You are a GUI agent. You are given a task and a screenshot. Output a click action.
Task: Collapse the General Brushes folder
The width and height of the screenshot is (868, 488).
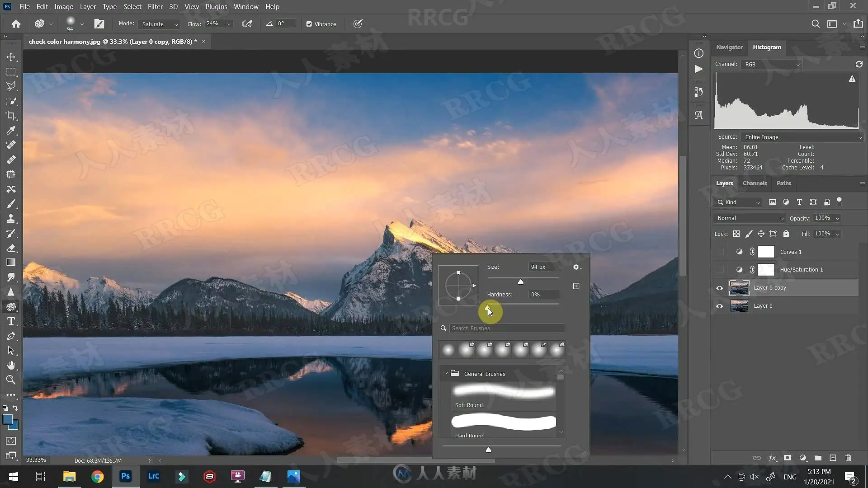(x=446, y=373)
